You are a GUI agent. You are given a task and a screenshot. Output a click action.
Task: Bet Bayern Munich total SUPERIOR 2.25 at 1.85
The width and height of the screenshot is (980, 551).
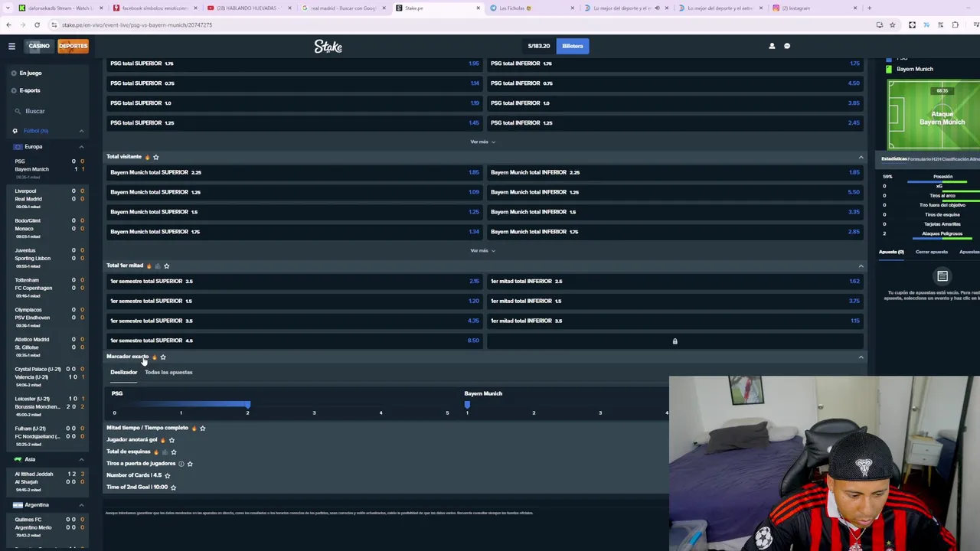pos(294,172)
